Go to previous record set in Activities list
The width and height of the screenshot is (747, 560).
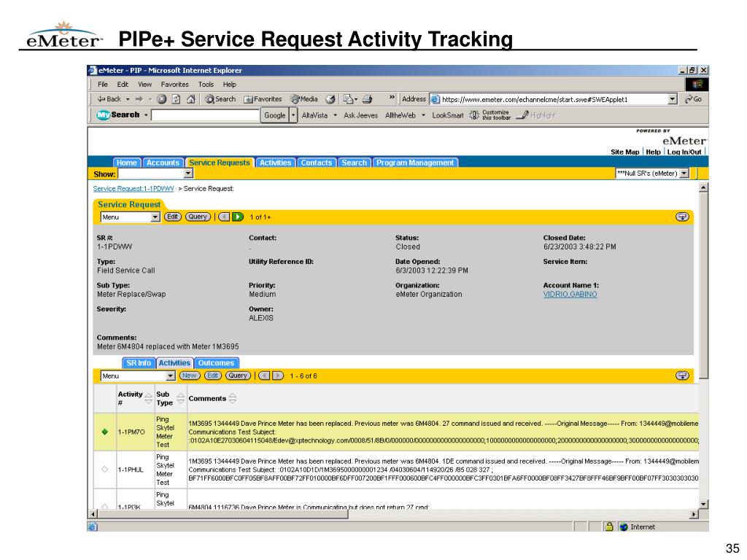264,376
